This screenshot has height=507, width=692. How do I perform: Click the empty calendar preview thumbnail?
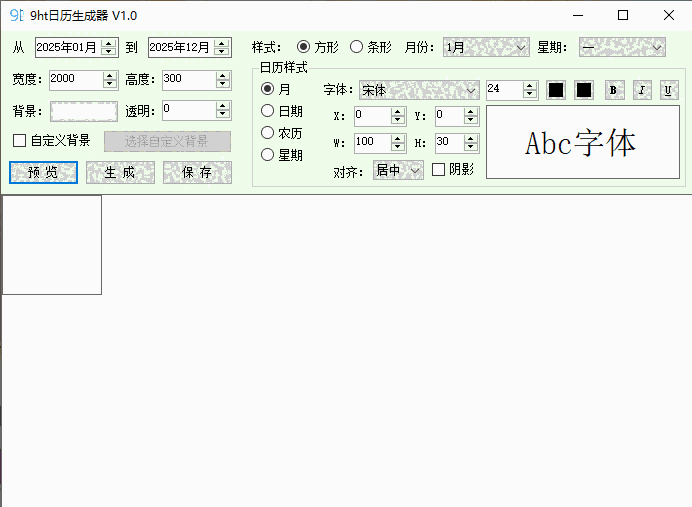click(x=52, y=245)
